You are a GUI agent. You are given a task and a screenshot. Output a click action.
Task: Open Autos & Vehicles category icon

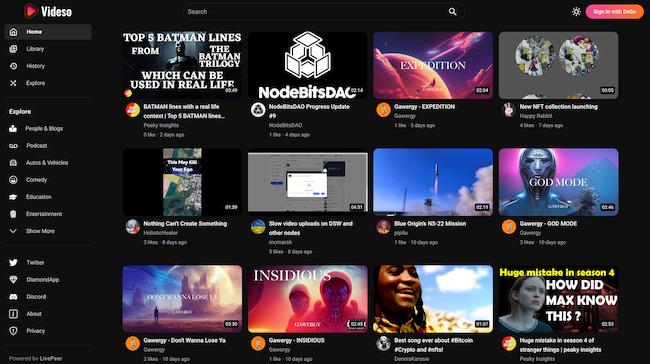(13, 163)
